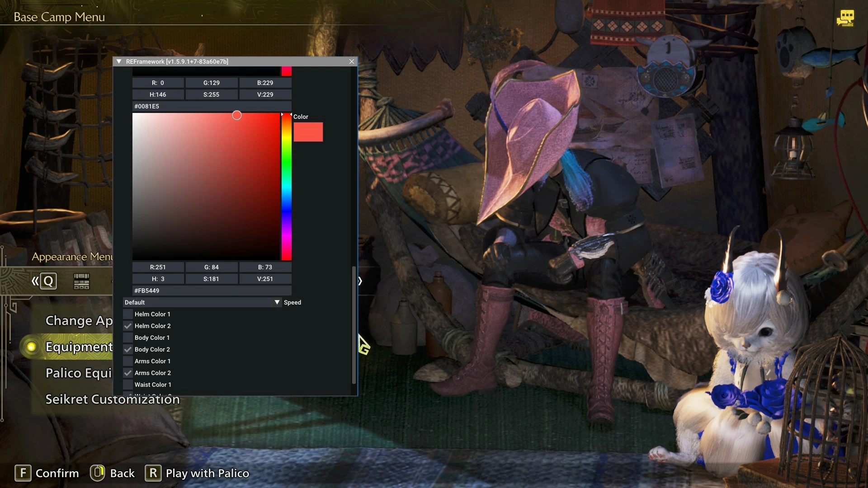The height and width of the screenshot is (488, 868).
Task: Enable the Waist Color 1 checkbox
Action: point(128,385)
